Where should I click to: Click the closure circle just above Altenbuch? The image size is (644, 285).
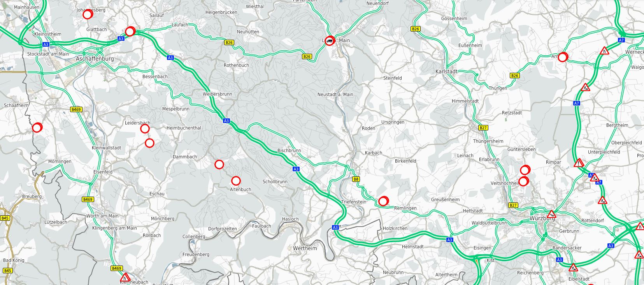(236, 181)
